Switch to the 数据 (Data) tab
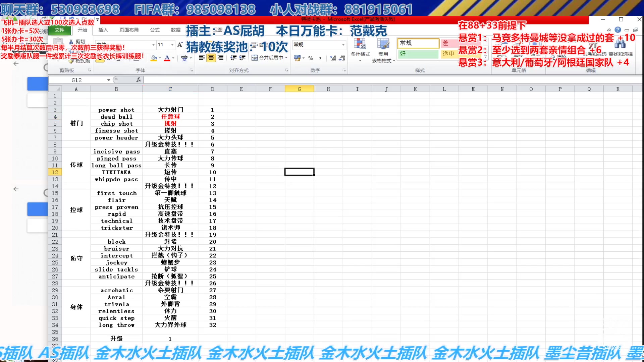The width and height of the screenshot is (644, 362). (175, 30)
